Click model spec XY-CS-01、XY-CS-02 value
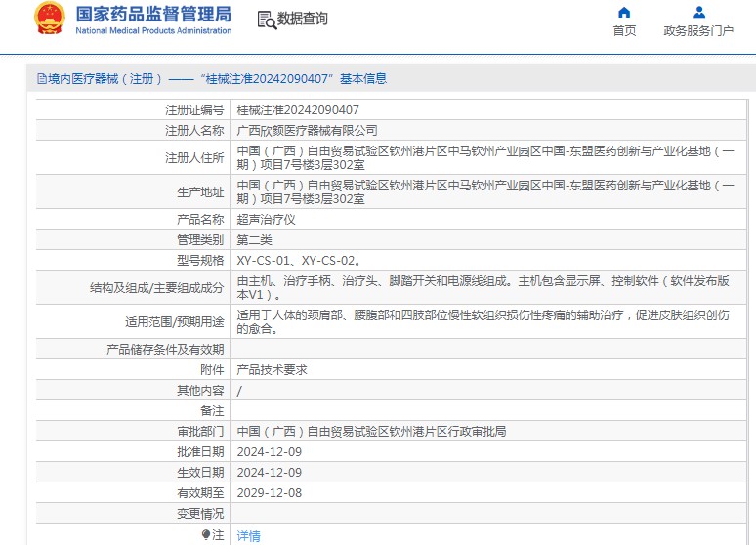 [x=299, y=260]
